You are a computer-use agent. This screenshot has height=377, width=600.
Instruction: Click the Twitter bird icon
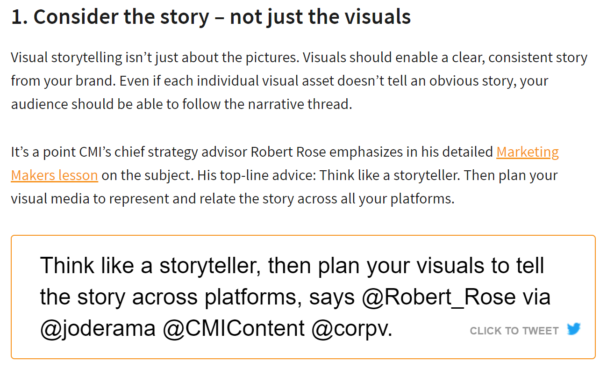point(574,329)
